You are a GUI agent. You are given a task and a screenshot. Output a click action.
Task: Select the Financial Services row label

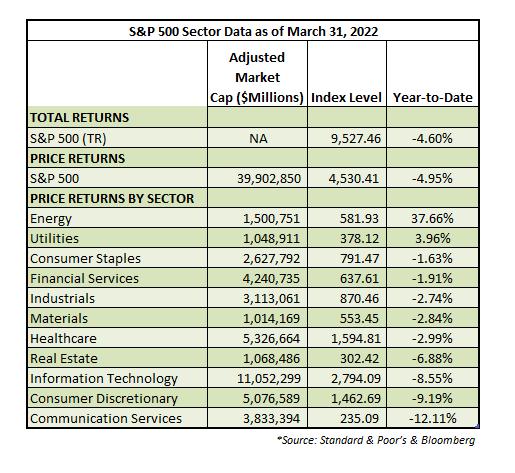tap(84, 278)
